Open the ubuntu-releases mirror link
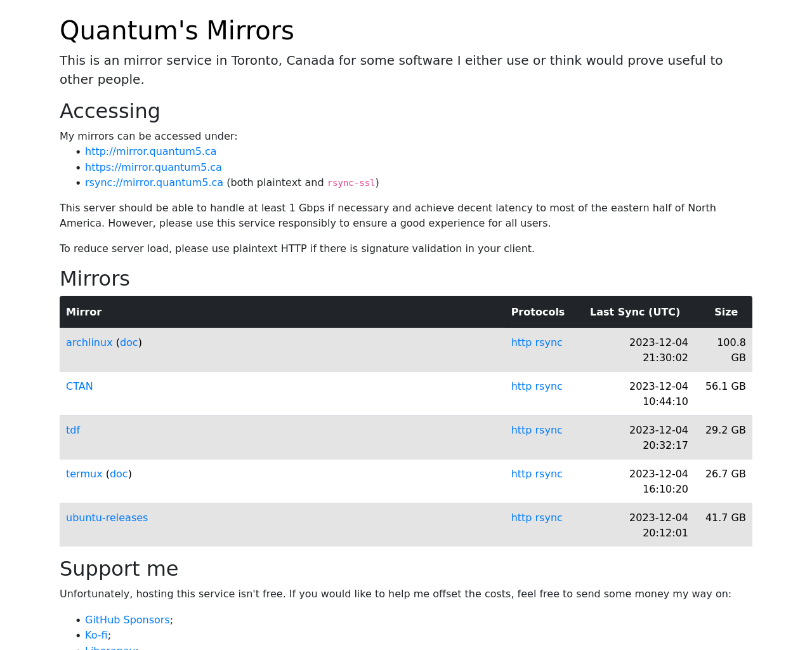 [x=107, y=518]
